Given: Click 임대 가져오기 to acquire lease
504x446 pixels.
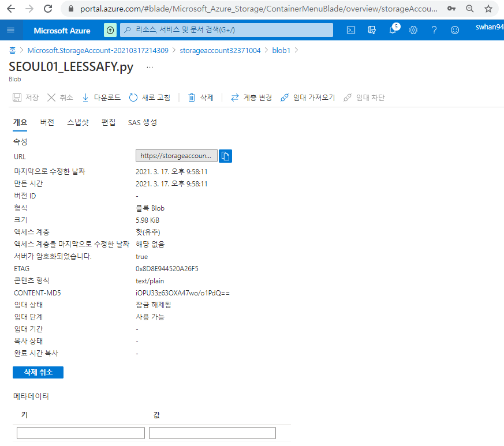Looking at the screenshot, I should [x=308, y=98].
